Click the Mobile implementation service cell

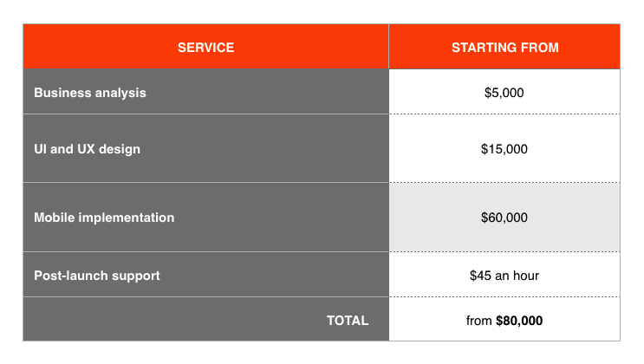point(205,217)
